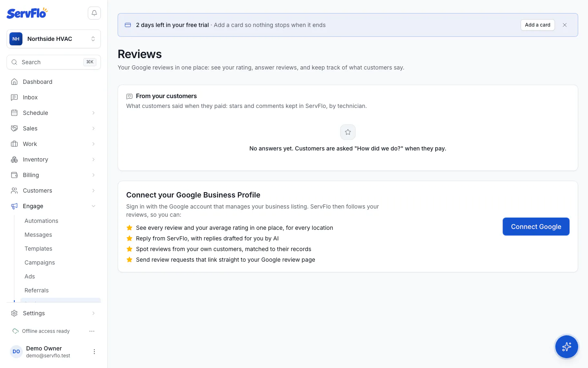The image size is (588, 368).
Task: Open the notifications bell
Action: click(94, 13)
